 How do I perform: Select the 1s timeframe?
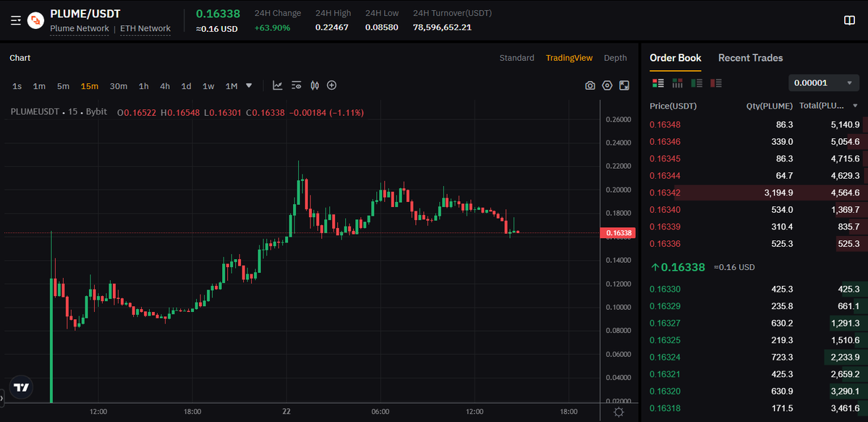click(17, 86)
